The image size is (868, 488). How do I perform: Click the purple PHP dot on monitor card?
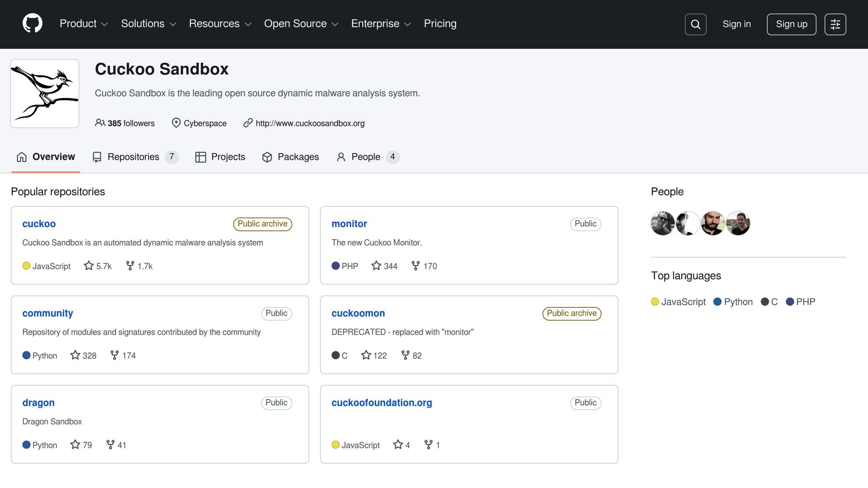pos(336,266)
